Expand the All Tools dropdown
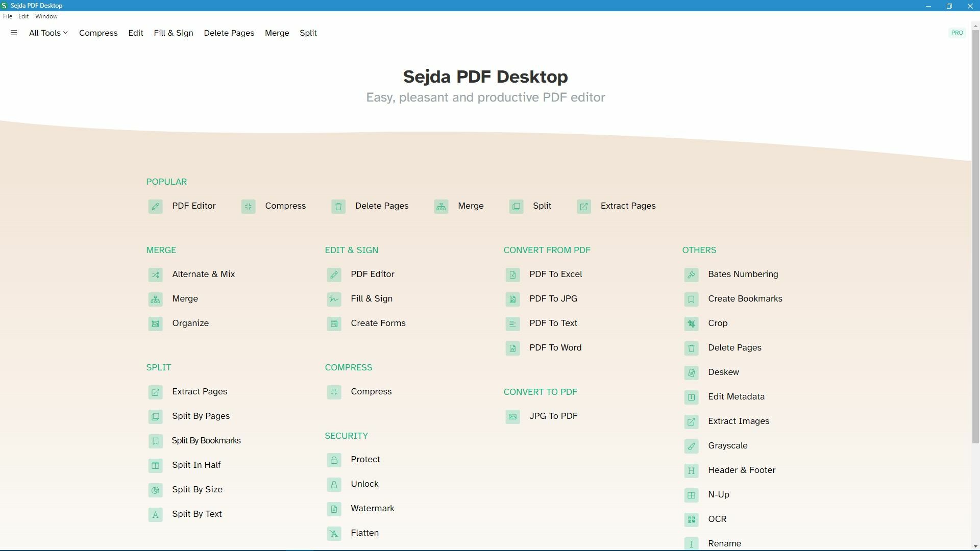Screen dimensions: 980x551 (x=48, y=33)
